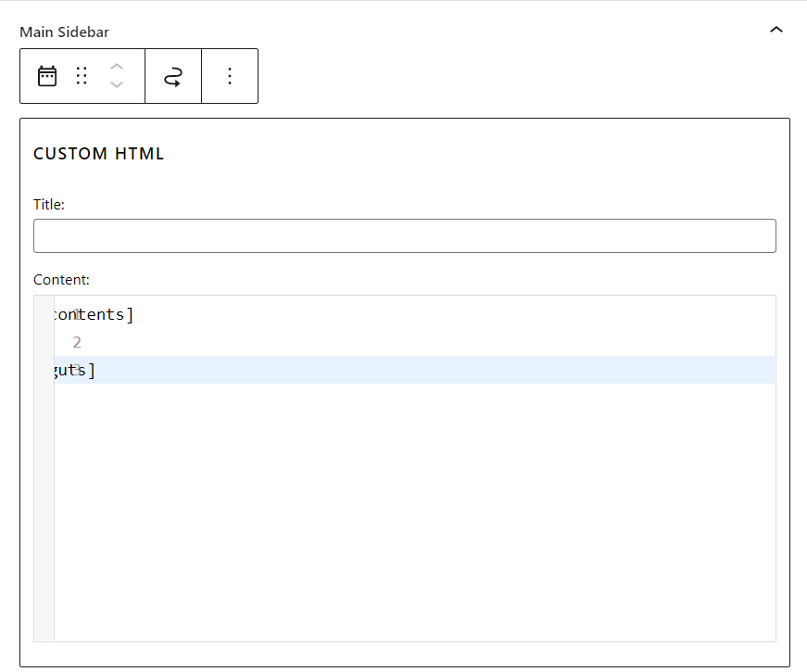The image size is (807, 672).
Task: Click the Main Sidebar title text
Action: point(63,32)
